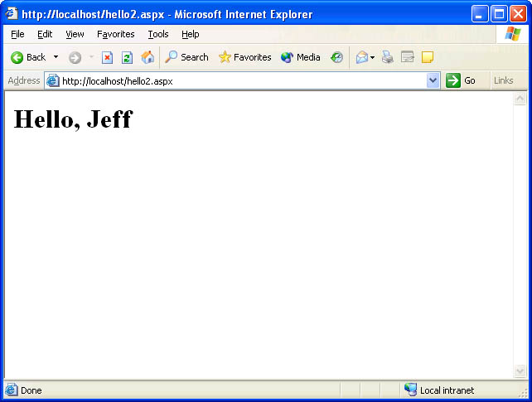Open the Help menu
Screen dimensions: 532x402
click(191, 34)
